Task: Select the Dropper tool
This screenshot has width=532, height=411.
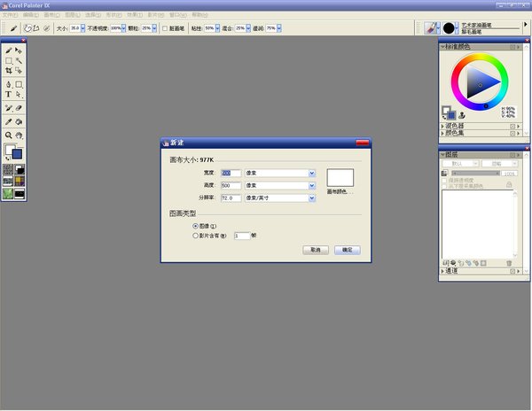Action: (9, 121)
